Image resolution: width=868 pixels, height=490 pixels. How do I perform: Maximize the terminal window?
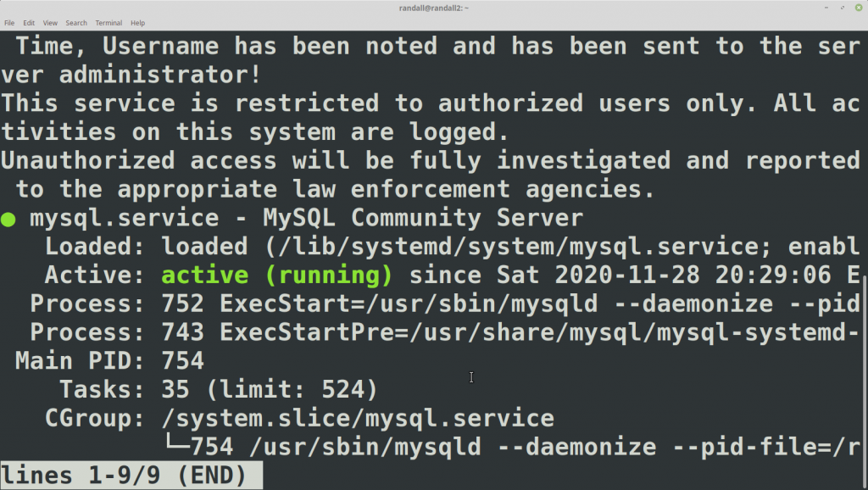(843, 8)
